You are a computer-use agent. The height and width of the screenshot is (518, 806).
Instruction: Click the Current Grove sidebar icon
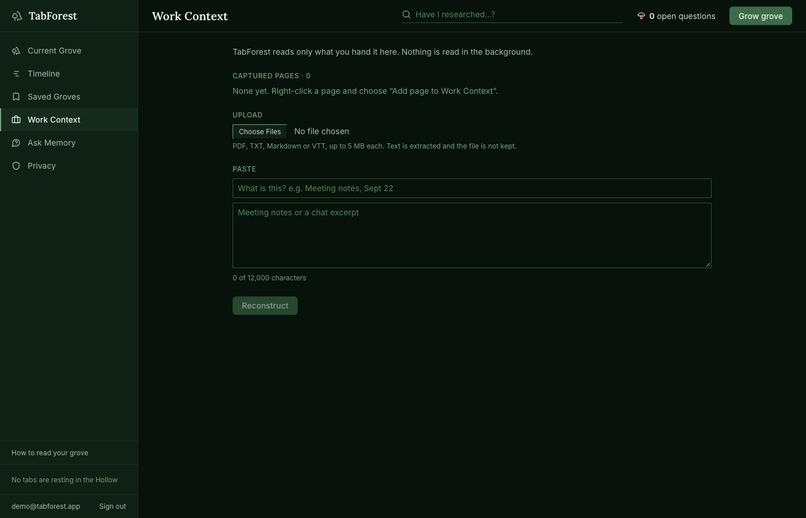pos(16,50)
